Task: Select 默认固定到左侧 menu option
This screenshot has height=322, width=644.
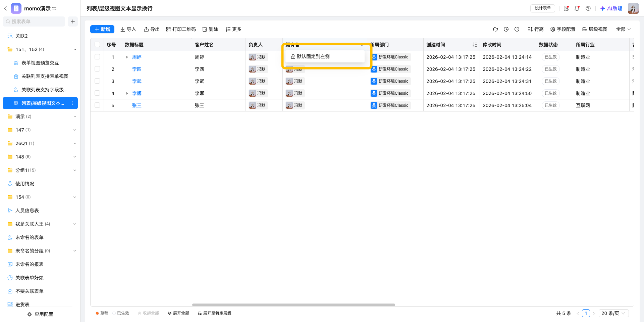Action: [x=325, y=56]
